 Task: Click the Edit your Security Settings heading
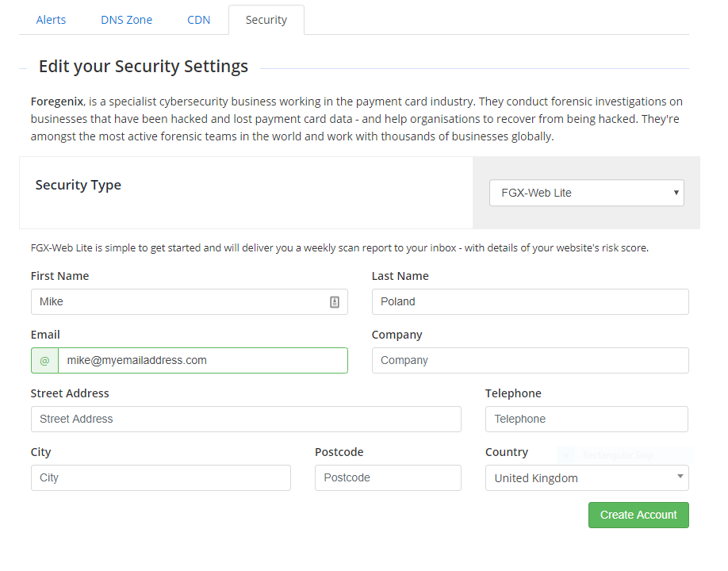click(144, 67)
